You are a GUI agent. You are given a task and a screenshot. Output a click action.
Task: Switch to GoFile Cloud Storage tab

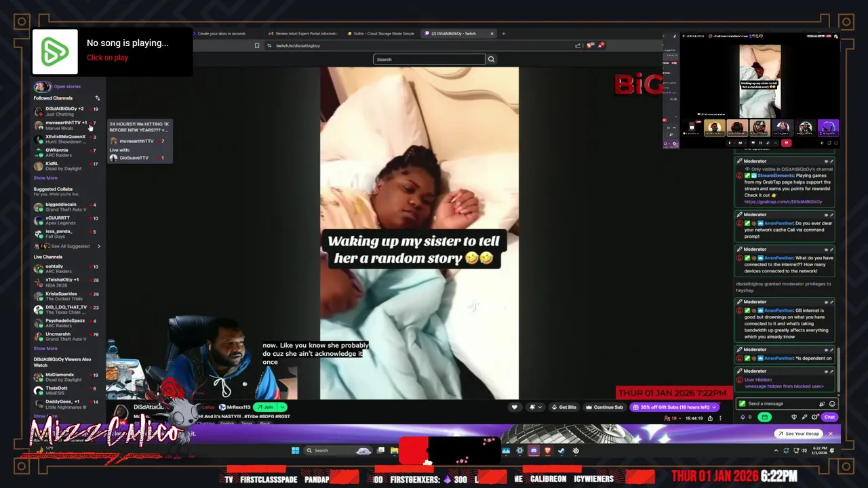point(384,33)
